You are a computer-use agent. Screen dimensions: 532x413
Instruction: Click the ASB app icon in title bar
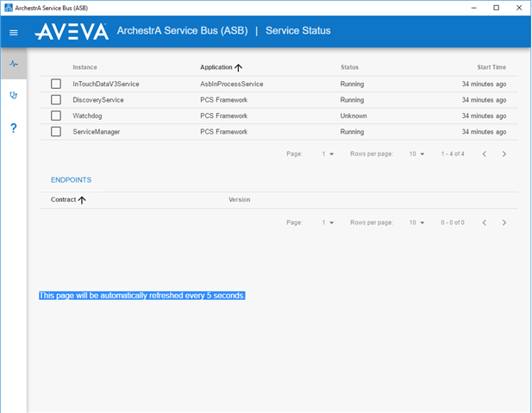click(8, 8)
